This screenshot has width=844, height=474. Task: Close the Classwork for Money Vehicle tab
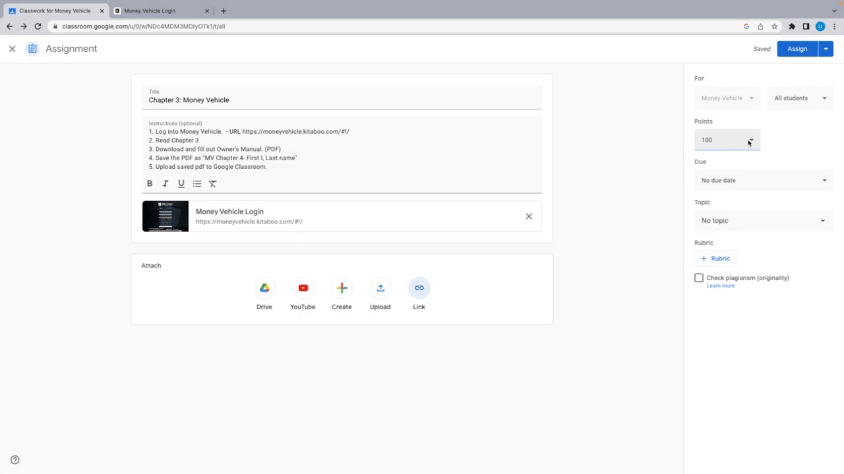(x=102, y=11)
